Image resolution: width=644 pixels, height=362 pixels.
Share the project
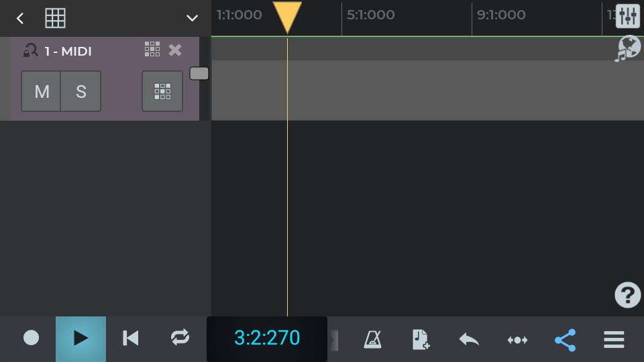click(x=565, y=339)
